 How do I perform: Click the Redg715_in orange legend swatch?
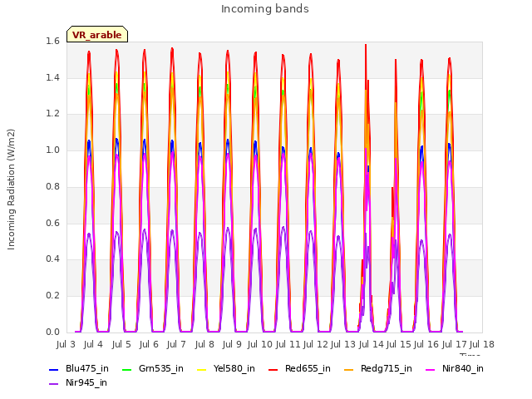pos(349,369)
